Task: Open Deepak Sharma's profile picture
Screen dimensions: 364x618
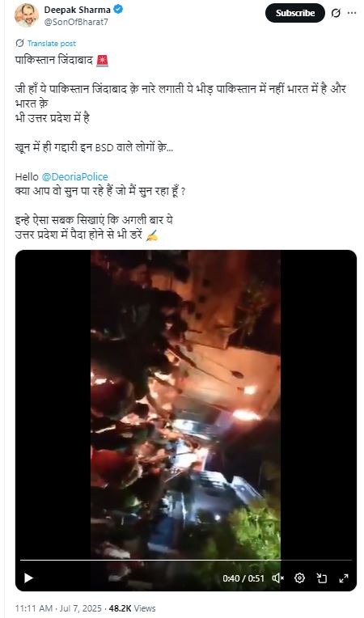Action: (x=27, y=15)
